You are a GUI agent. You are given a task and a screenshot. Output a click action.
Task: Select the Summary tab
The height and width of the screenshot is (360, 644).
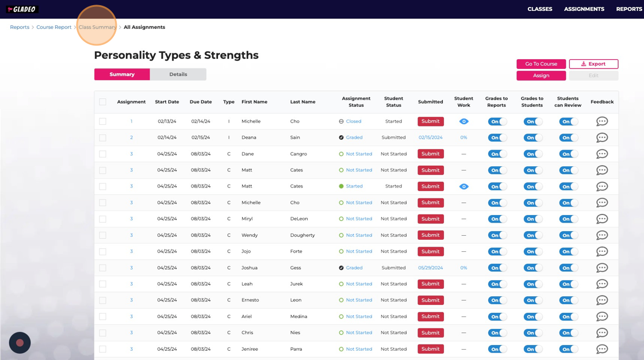coord(122,74)
